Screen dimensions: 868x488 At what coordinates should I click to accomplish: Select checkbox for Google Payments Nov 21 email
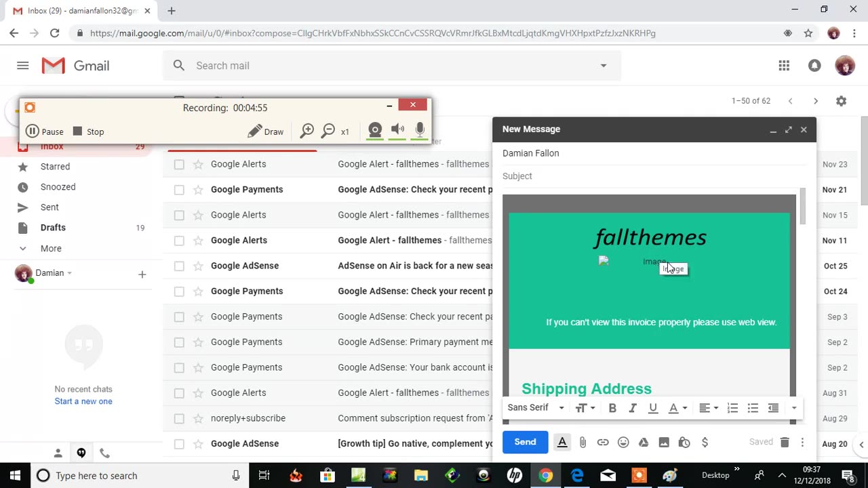179,190
